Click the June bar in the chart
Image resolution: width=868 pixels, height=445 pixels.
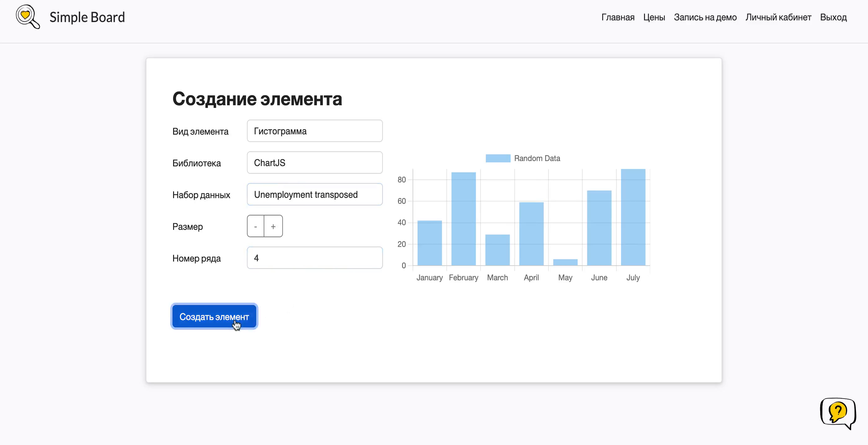[x=599, y=228]
